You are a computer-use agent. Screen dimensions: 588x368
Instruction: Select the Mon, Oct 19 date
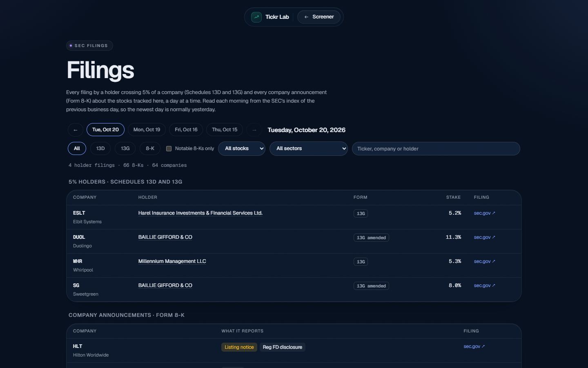[x=147, y=130]
